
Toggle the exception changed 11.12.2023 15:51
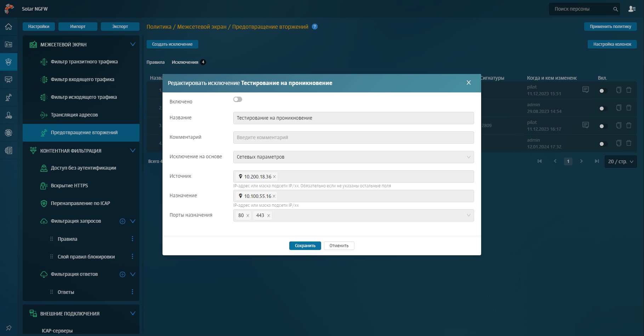pos(603,91)
